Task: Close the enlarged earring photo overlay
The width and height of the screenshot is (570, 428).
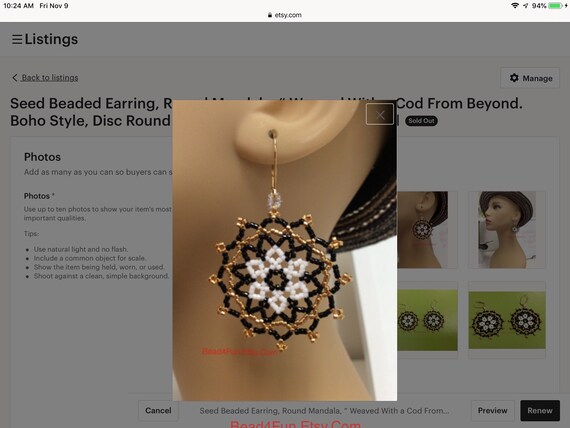Action: tap(380, 114)
